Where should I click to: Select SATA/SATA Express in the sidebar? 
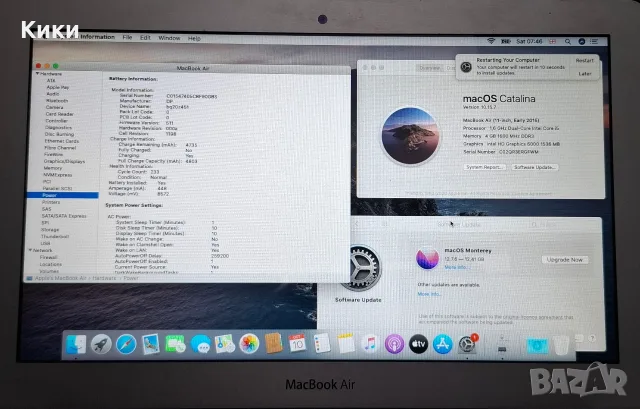(x=64, y=216)
